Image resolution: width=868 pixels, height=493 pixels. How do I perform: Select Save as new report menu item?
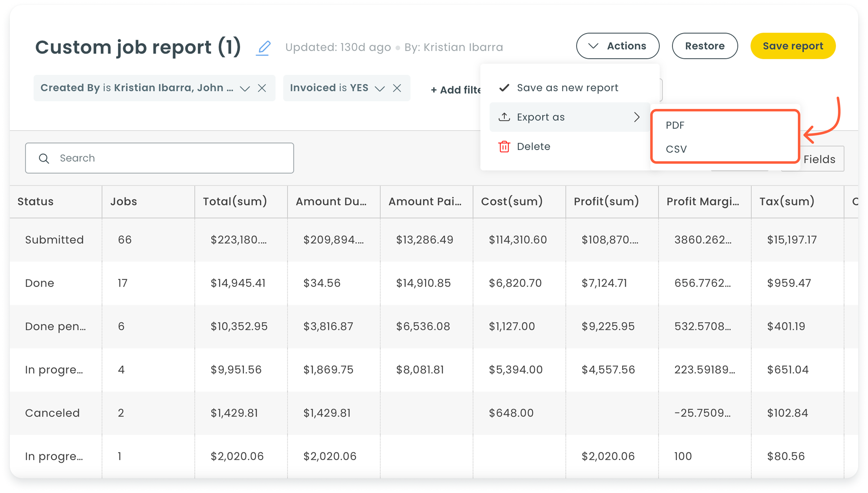click(x=567, y=88)
